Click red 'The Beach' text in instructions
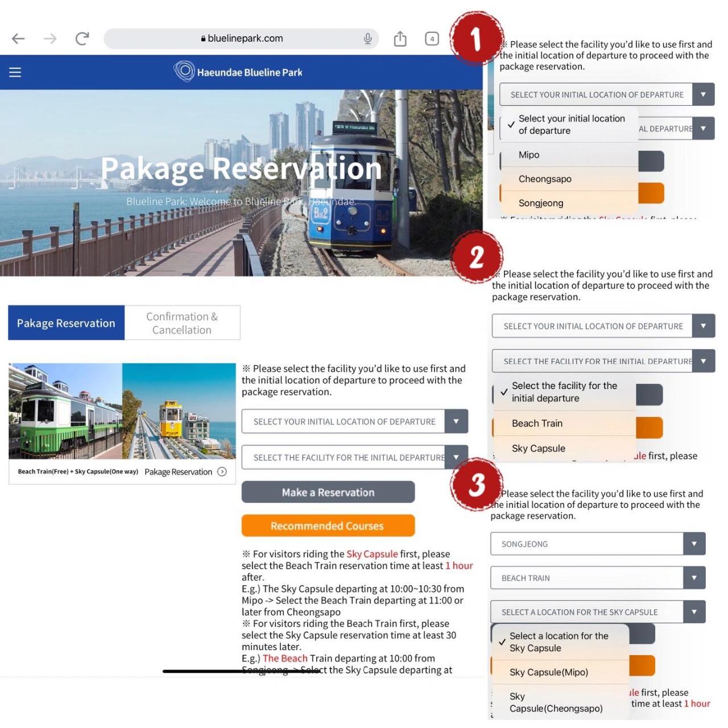 tap(285, 658)
